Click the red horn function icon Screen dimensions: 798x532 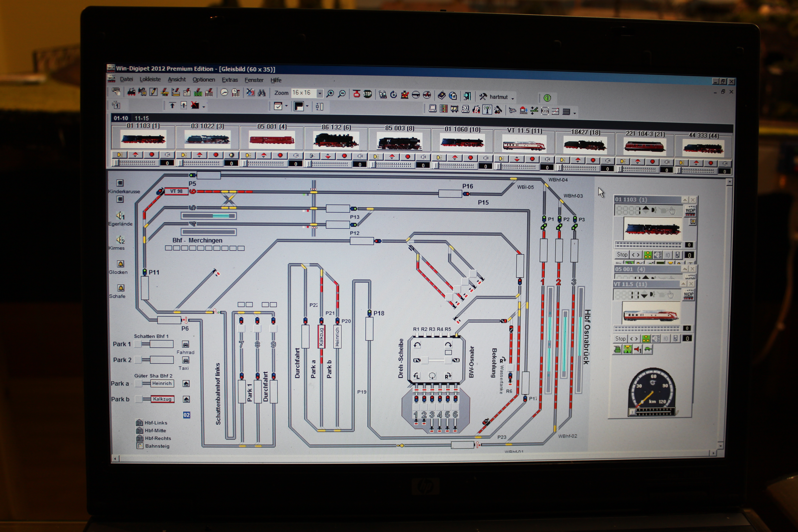(x=637, y=349)
